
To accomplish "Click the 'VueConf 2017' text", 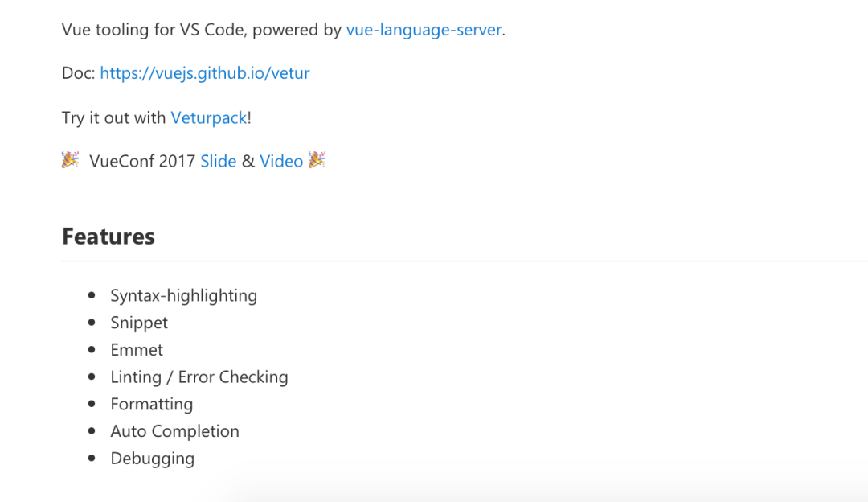I will tap(142, 162).
